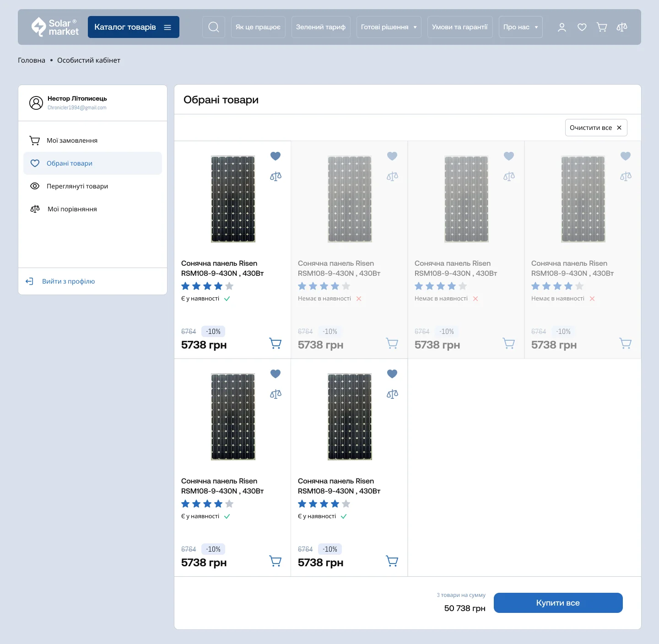The height and width of the screenshot is (644, 659).
Task: Click the Купити все button
Action: click(x=558, y=603)
